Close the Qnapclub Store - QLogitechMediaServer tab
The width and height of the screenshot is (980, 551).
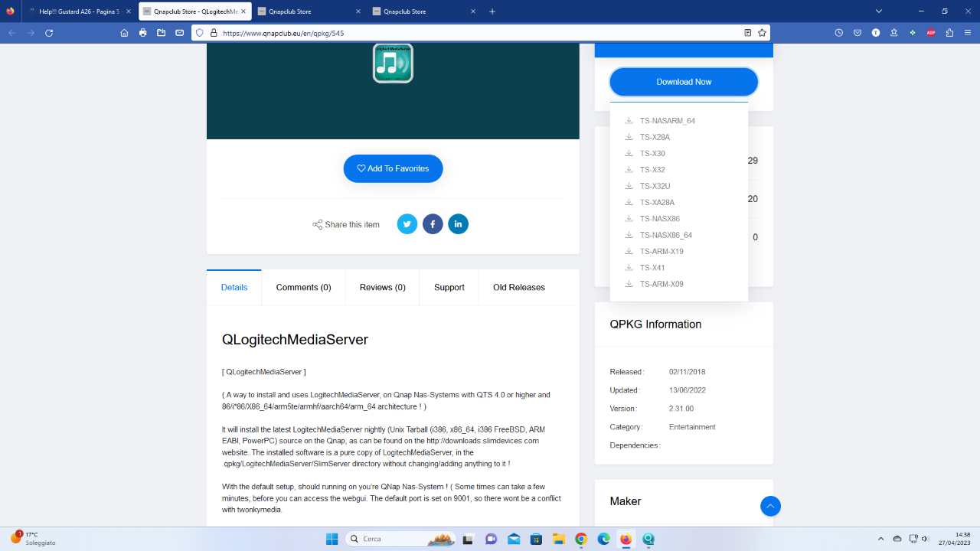click(244, 11)
